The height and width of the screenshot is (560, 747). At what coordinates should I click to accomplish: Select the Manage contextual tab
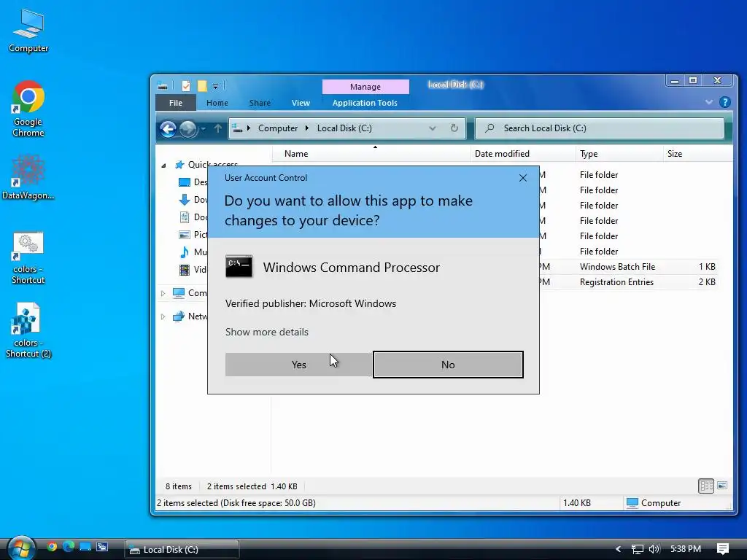[x=365, y=87]
